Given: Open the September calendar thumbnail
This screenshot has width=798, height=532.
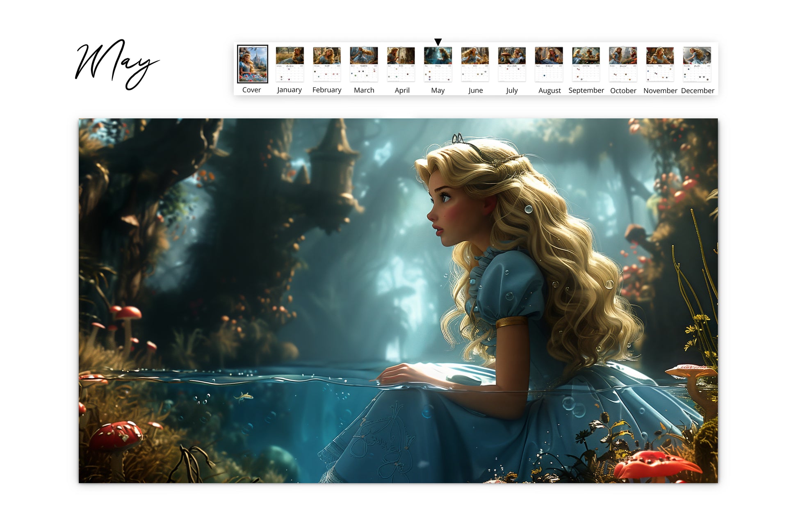Looking at the screenshot, I should [586, 64].
